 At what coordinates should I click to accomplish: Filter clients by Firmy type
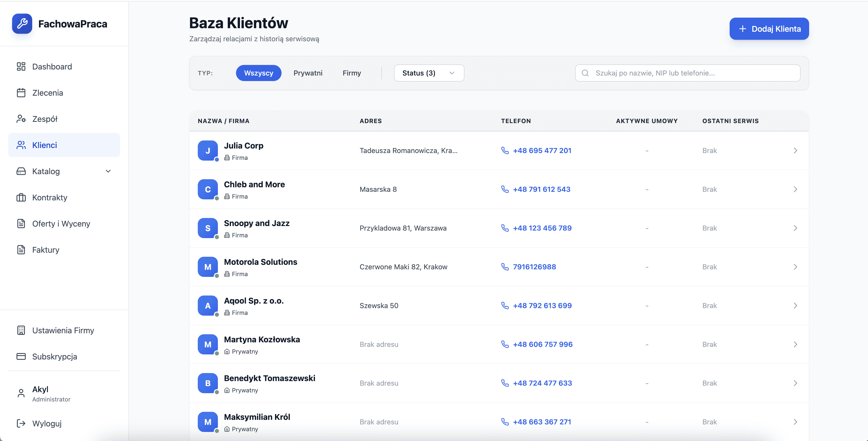point(351,73)
